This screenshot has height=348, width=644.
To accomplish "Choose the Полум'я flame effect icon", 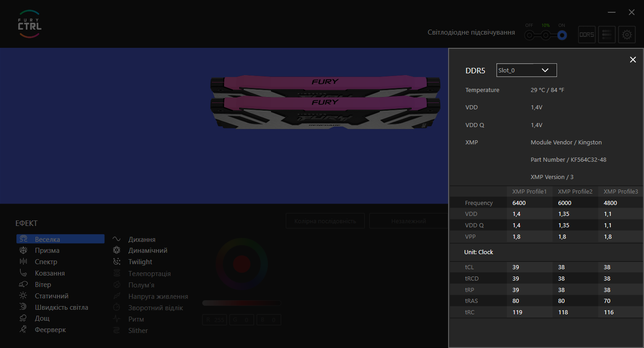I will [117, 285].
